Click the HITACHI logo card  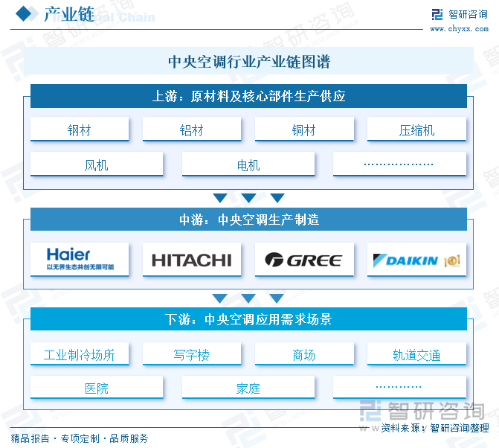[192, 259]
